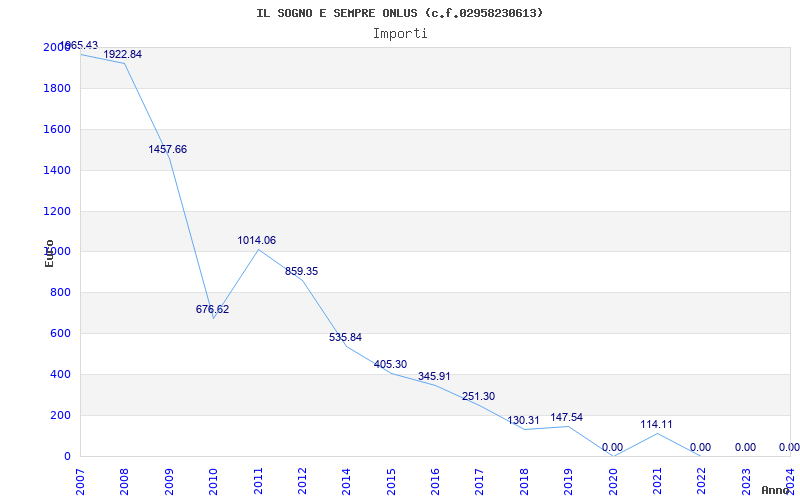Screen dimensions: 800x500
Task: Select data label 1014.06
Action: coord(257,240)
